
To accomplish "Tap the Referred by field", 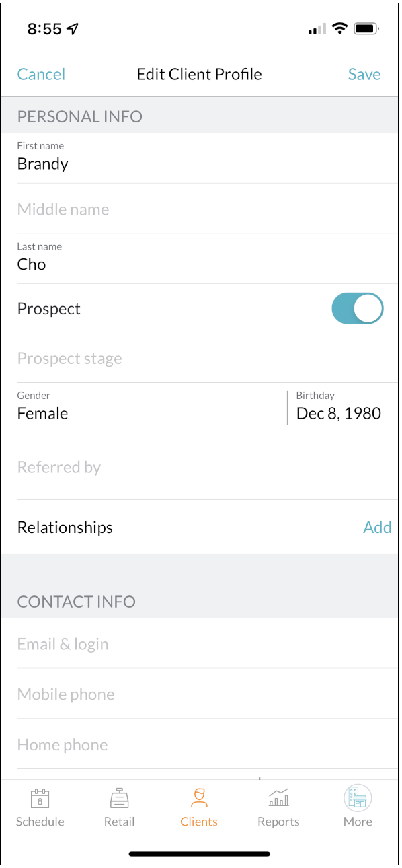I will pyautogui.click(x=134, y=466).
